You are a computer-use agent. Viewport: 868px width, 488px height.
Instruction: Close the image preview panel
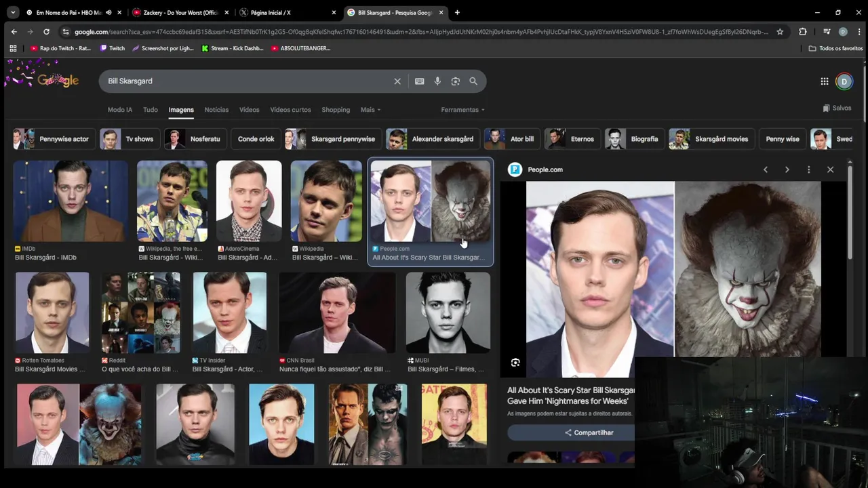click(x=830, y=169)
